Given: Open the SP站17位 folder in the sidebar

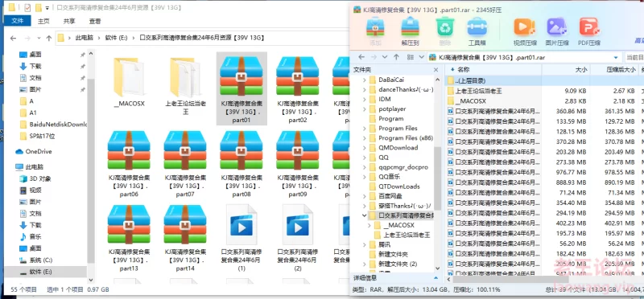Looking at the screenshot, I should (37, 136).
